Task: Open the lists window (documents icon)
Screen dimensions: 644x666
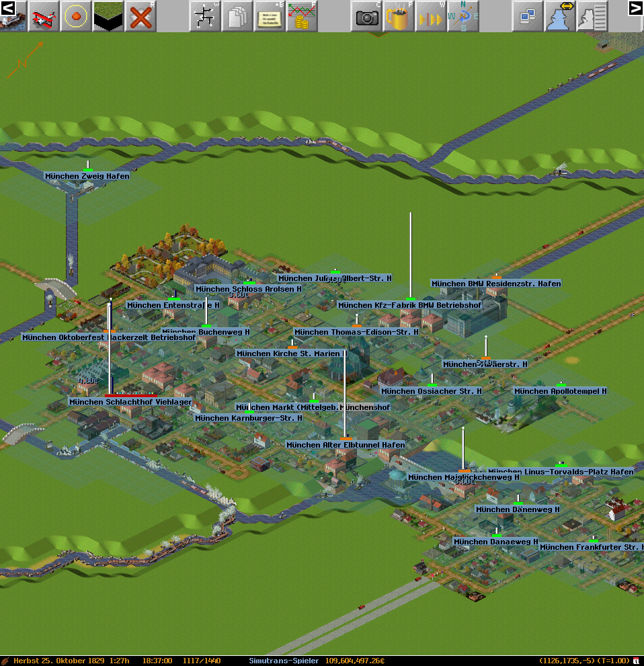Action: (x=237, y=17)
